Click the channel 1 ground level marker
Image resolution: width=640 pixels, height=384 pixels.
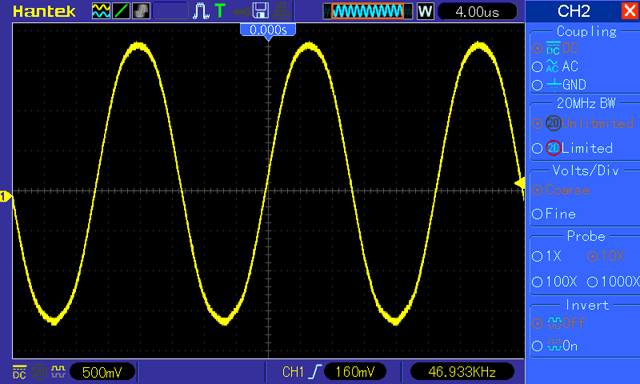tap(6, 196)
